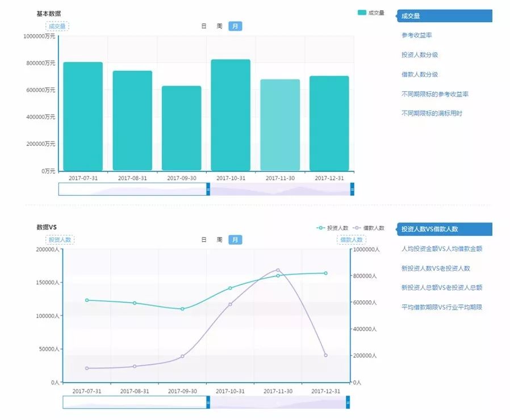
Task: Toggle 成交量 legend series in bar chart
Action: (x=371, y=12)
